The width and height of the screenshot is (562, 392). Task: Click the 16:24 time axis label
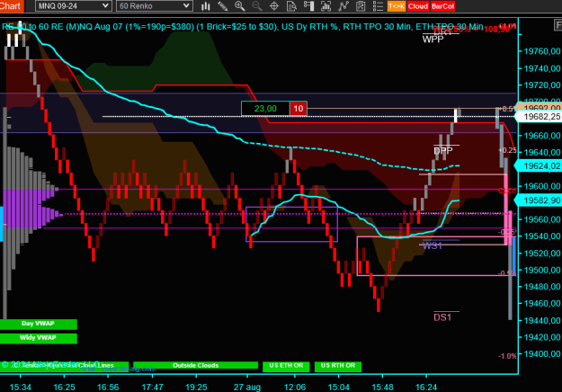point(426,387)
